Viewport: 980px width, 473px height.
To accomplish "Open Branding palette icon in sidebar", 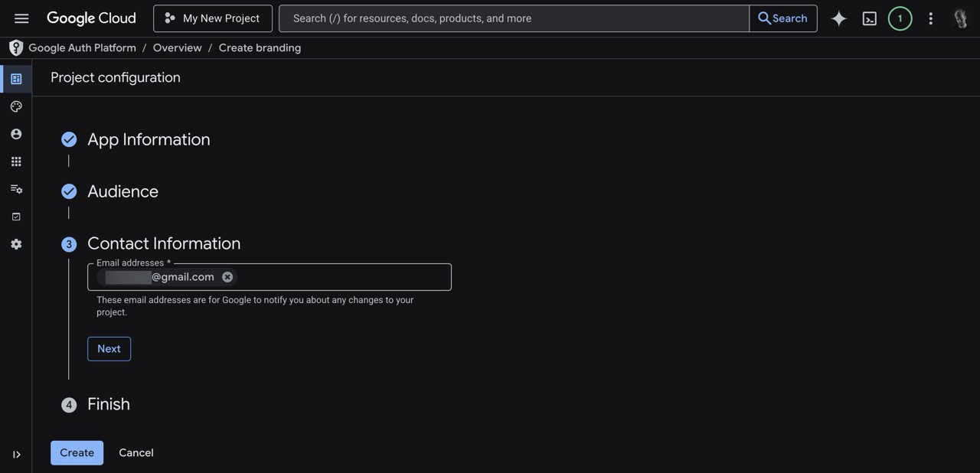I will pos(16,106).
